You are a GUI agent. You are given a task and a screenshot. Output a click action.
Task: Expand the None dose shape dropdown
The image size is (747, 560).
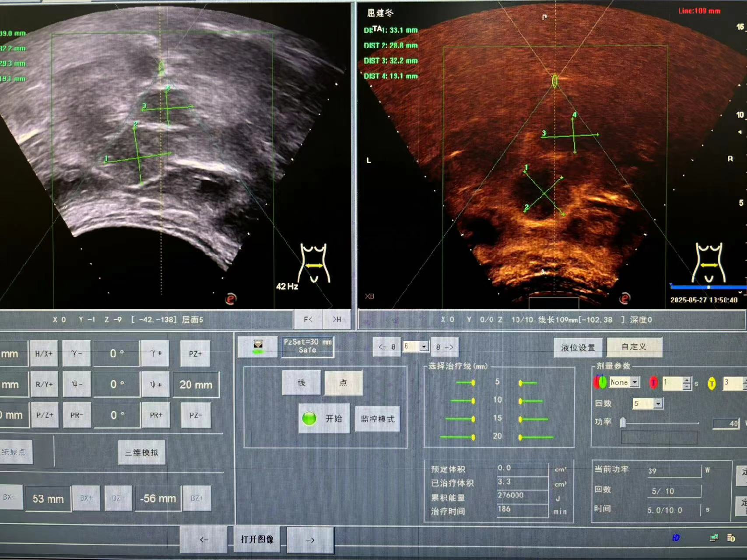click(635, 382)
